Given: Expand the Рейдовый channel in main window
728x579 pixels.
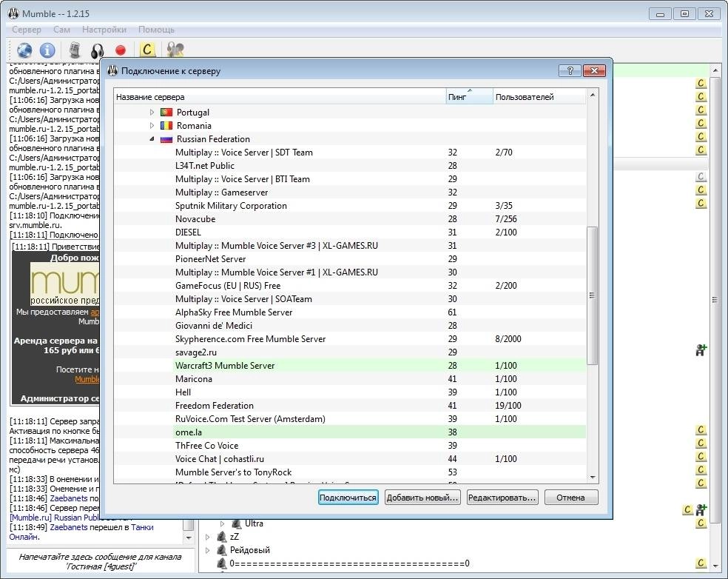Looking at the screenshot, I should pos(207,550).
